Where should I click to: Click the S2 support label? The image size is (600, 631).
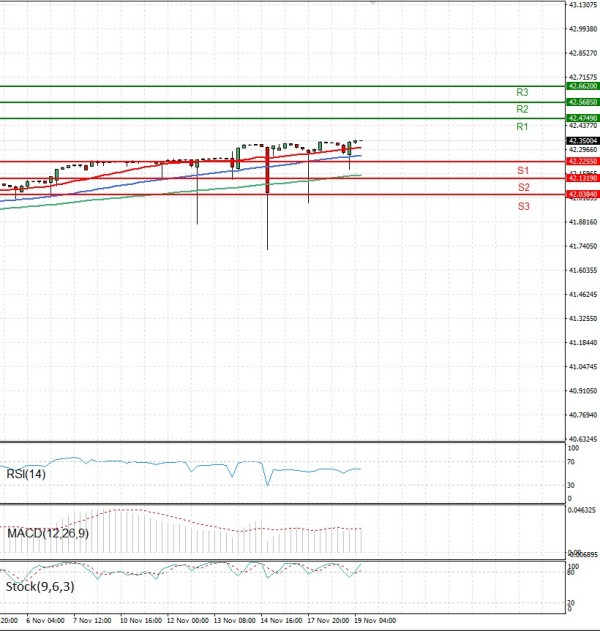(523, 188)
